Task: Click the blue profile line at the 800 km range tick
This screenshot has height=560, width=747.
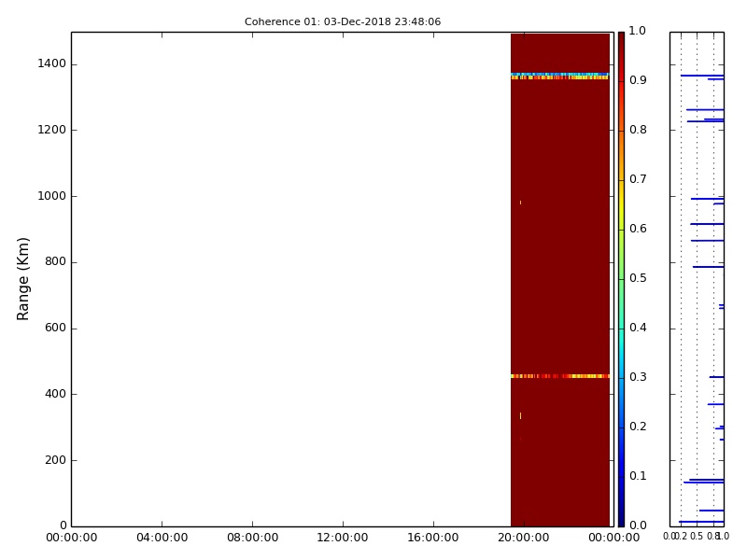Action: click(708, 267)
